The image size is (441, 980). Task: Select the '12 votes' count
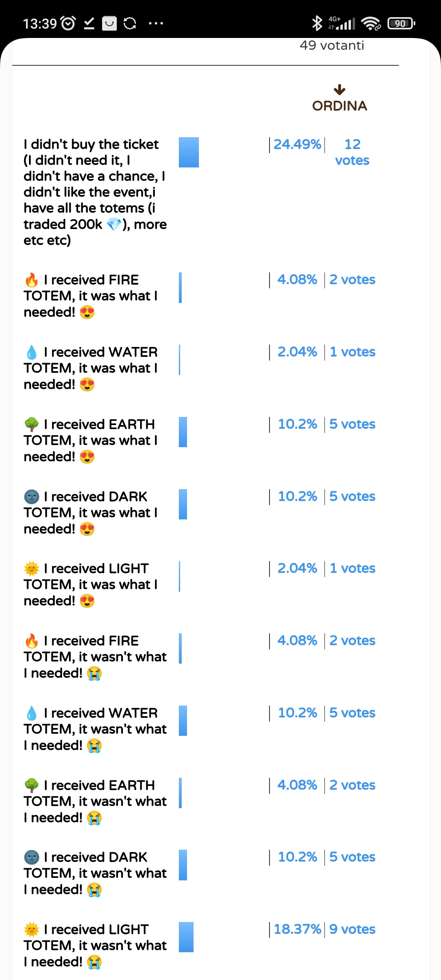pyautogui.click(x=352, y=152)
